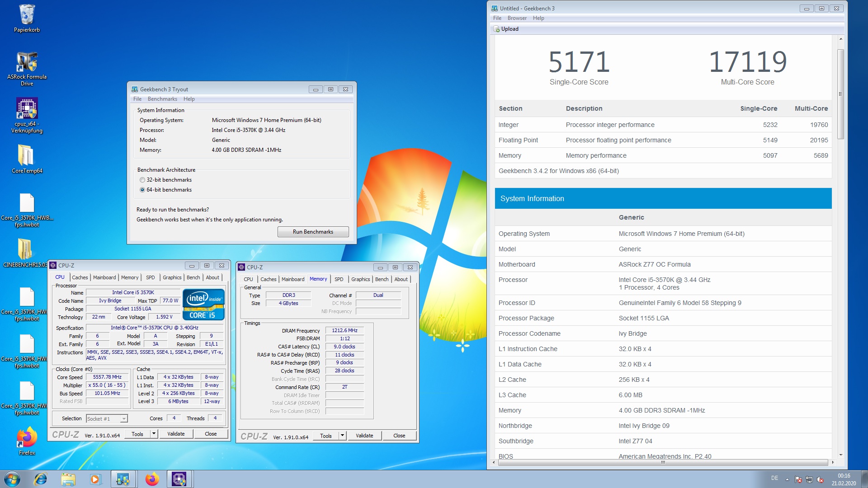Open the File menu in the Geekbench results window
The height and width of the screenshot is (488, 868).
point(497,18)
